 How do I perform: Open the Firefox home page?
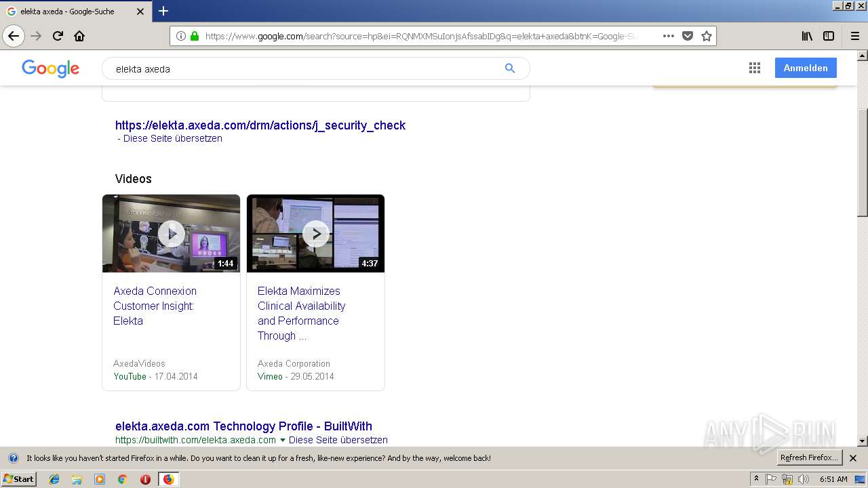click(79, 36)
